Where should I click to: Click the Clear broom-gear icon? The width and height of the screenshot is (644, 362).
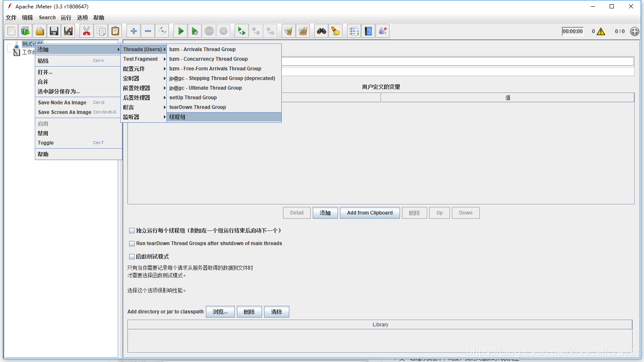click(289, 31)
